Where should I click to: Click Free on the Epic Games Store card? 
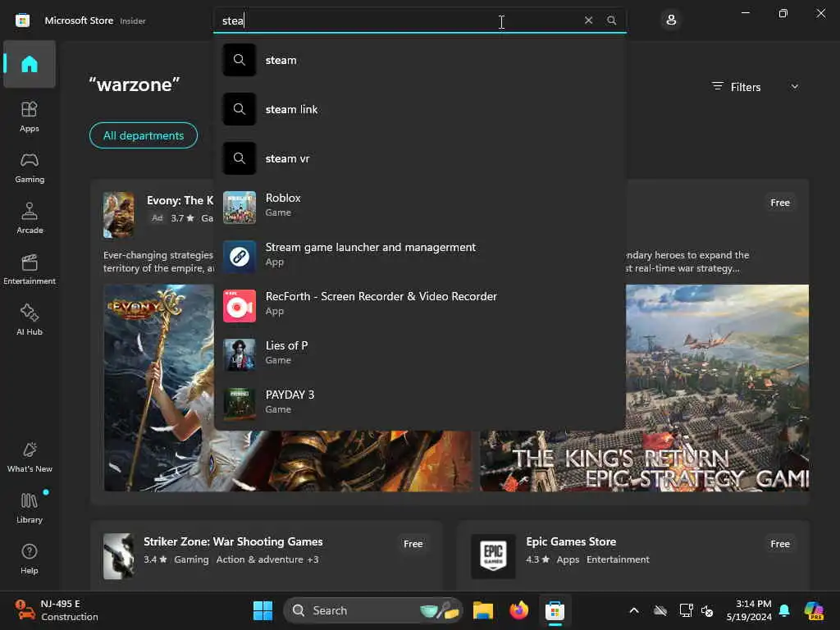[x=780, y=544]
